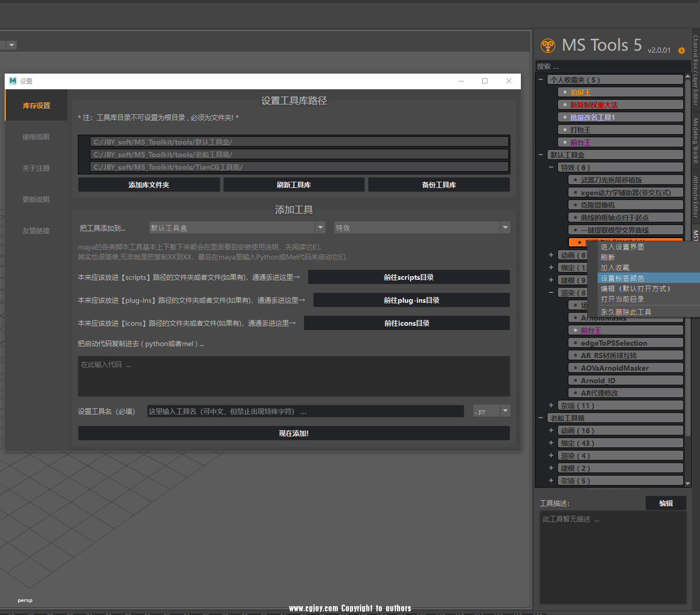This screenshot has width=700, height=615.
Task: Open settings via the orange gear icon
Action: point(681,51)
